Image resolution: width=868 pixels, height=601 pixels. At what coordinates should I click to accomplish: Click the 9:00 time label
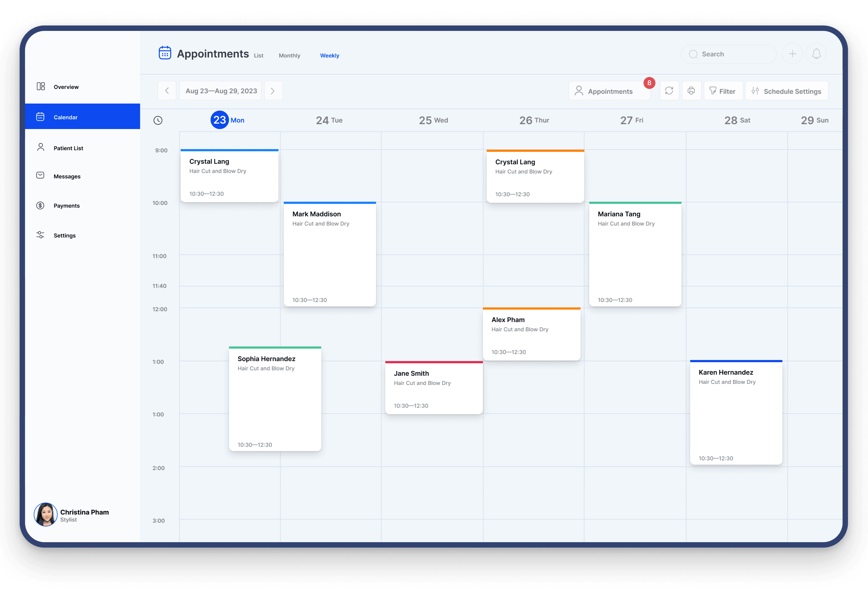point(161,150)
